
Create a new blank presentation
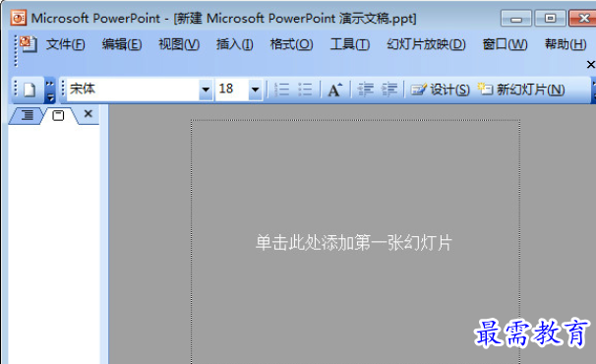[x=30, y=90]
